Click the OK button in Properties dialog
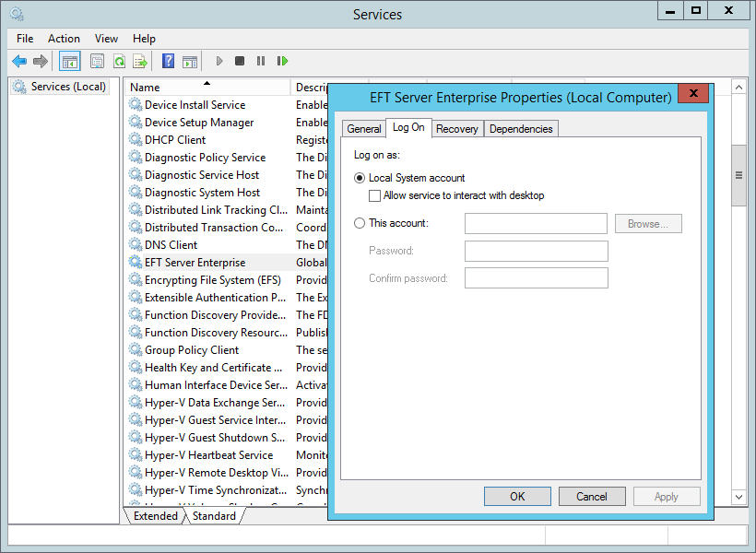 [x=517, y=496]
